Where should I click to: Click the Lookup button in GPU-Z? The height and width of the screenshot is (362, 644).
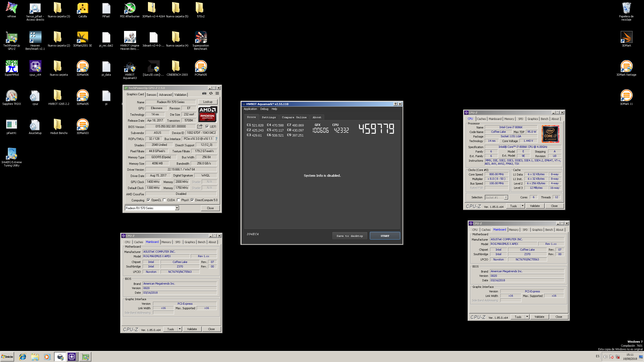click(x=208, y=102)
